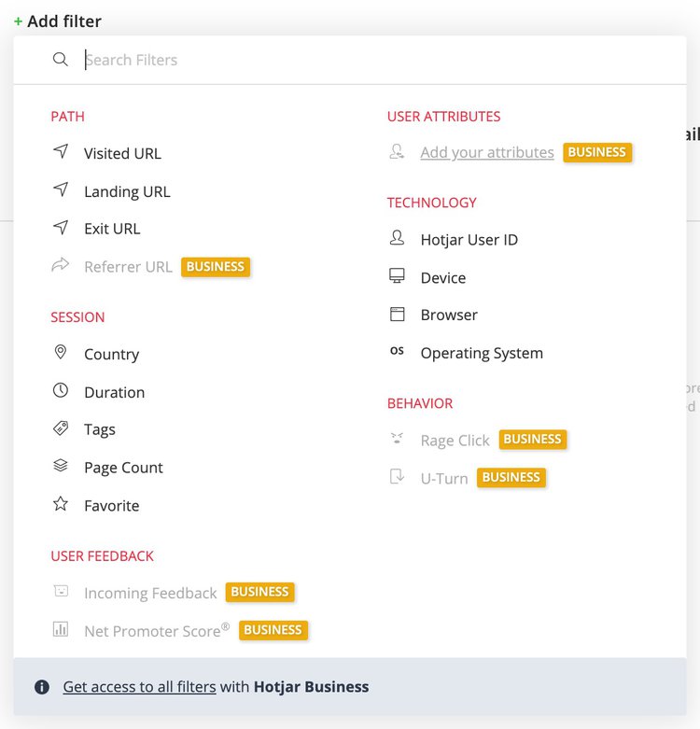The height and width of the screenshot is (729, 700).
Task: Click the Duration clock icon
Action: coord(61,390)
